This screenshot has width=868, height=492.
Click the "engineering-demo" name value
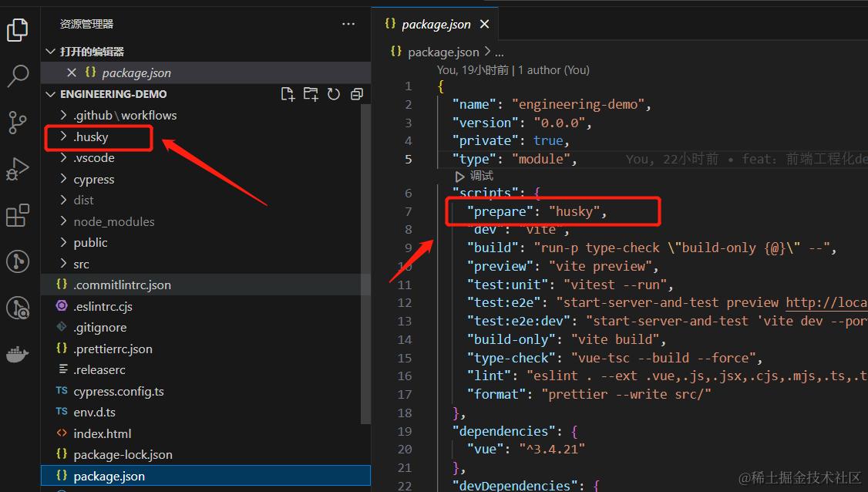[578, 105]
